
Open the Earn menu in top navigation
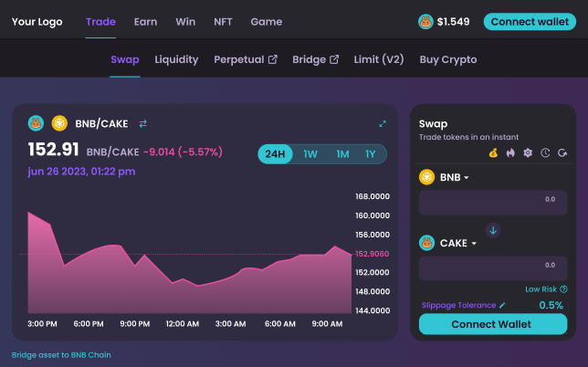tap(145, 21)
